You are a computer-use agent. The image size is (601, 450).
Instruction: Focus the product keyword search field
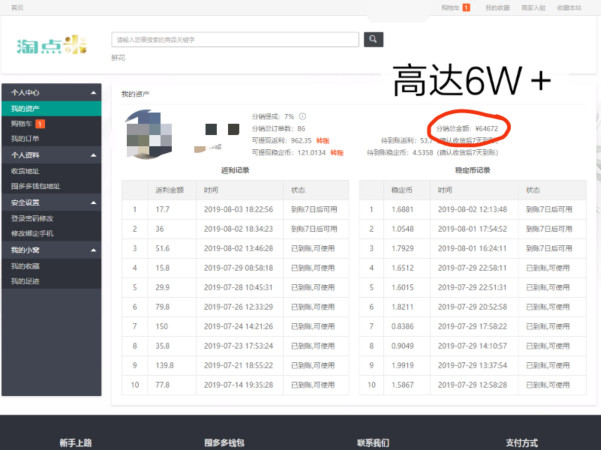[235, 40]
